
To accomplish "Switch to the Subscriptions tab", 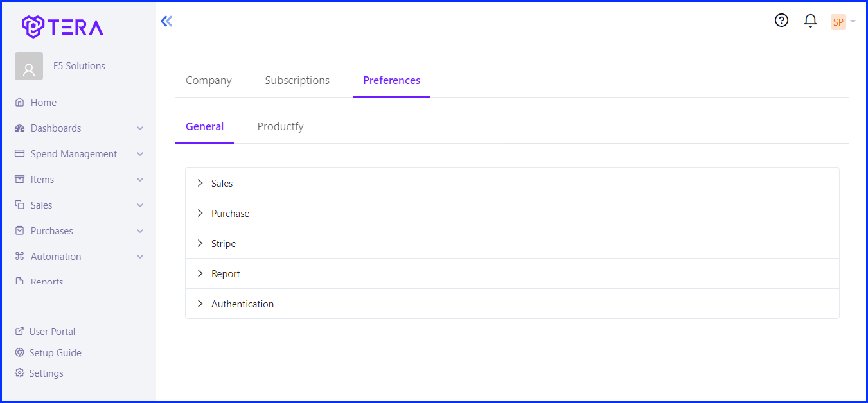I will coord(297,80).
